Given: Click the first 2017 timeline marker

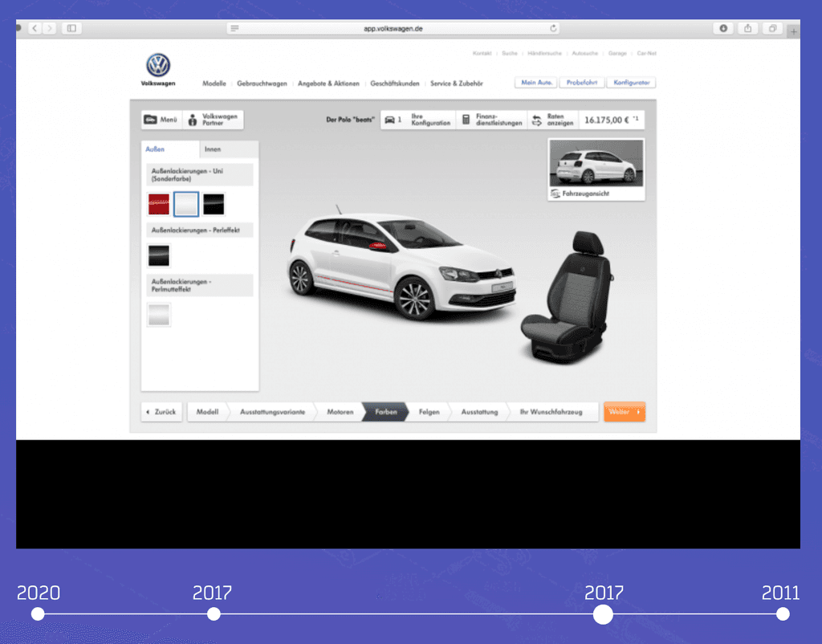Looking at the screenshot, I should point(214,614).
